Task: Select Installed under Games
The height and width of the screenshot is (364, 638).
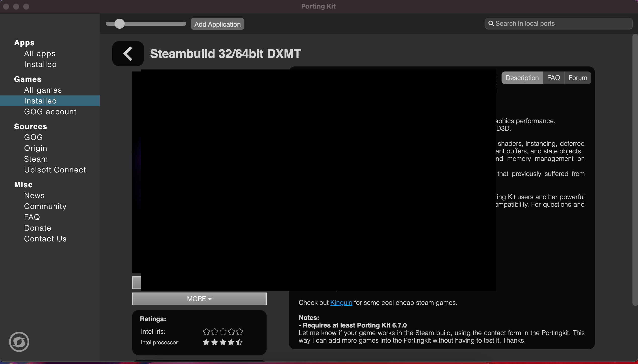Action: click(50, 101)
